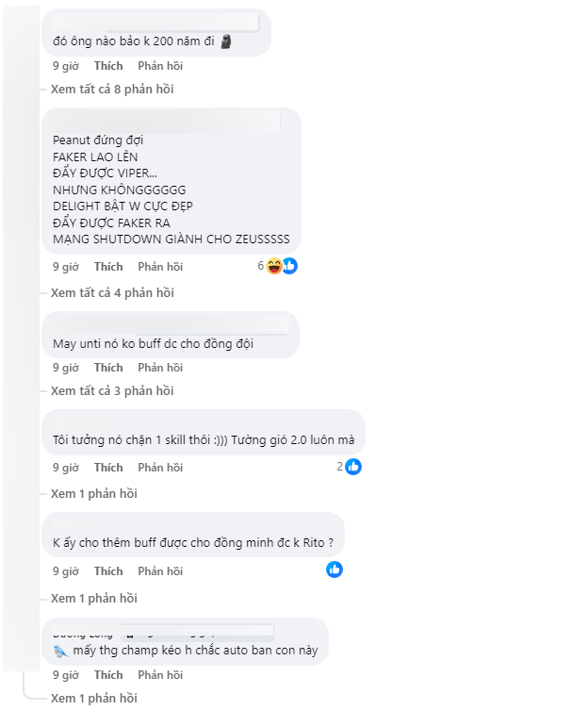
Task: Show the 1 reply under the Rito comment
Action: pyautogui.click(x=94, y=599)
